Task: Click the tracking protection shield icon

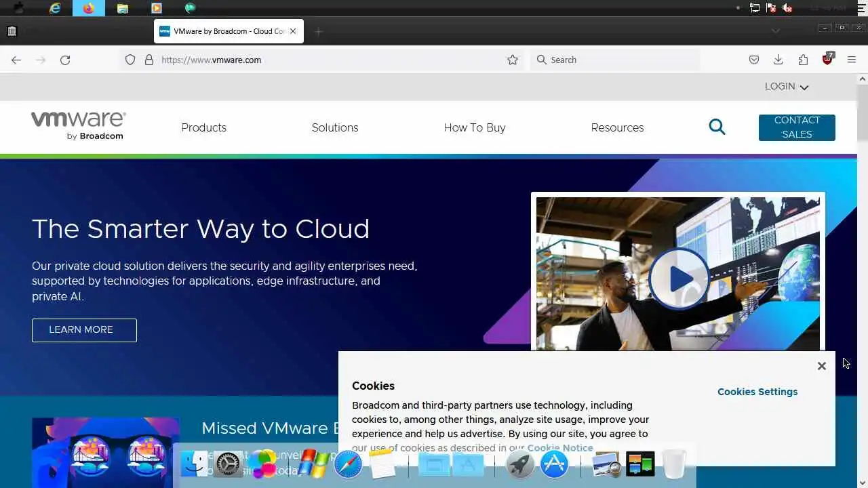Action: click(130, 60)
